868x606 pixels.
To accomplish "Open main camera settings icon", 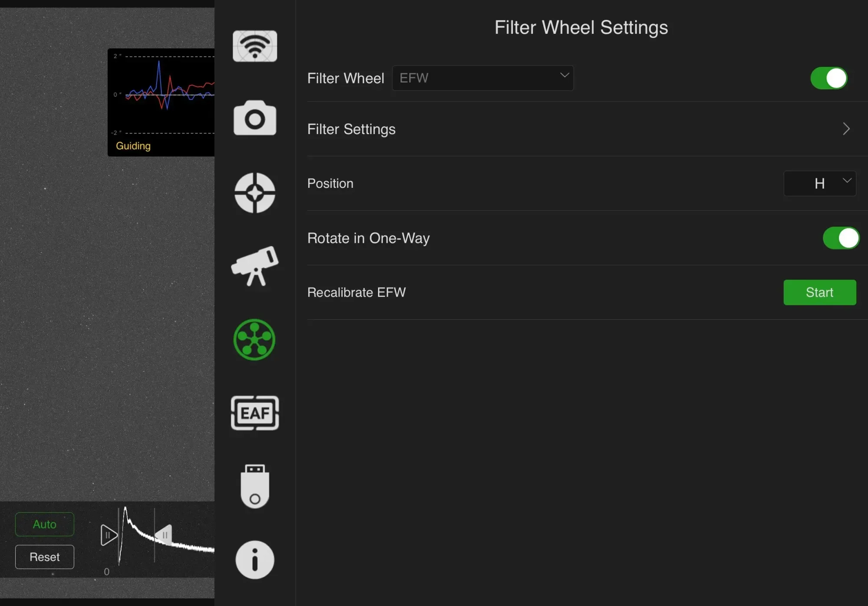I will pos(255,118).
